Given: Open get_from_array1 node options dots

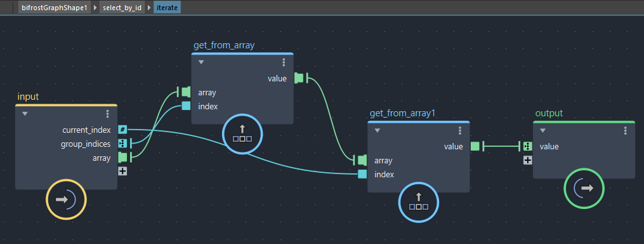Looking at the screenshot, I should click(460, 130).
